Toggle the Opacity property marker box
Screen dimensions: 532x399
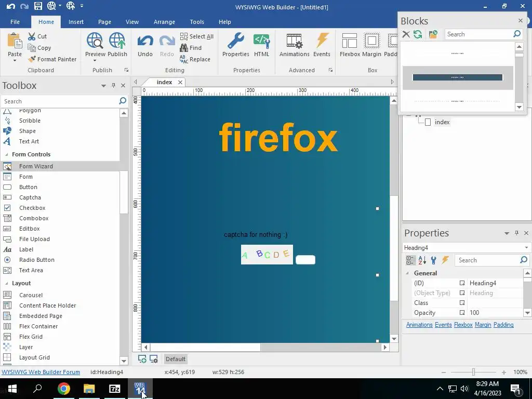(462, 312)
